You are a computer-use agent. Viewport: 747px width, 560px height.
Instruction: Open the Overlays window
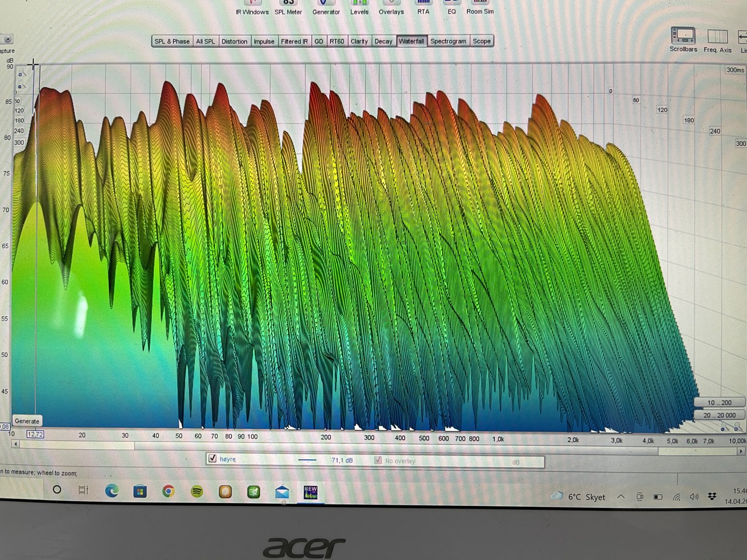(x=391, y=8)
